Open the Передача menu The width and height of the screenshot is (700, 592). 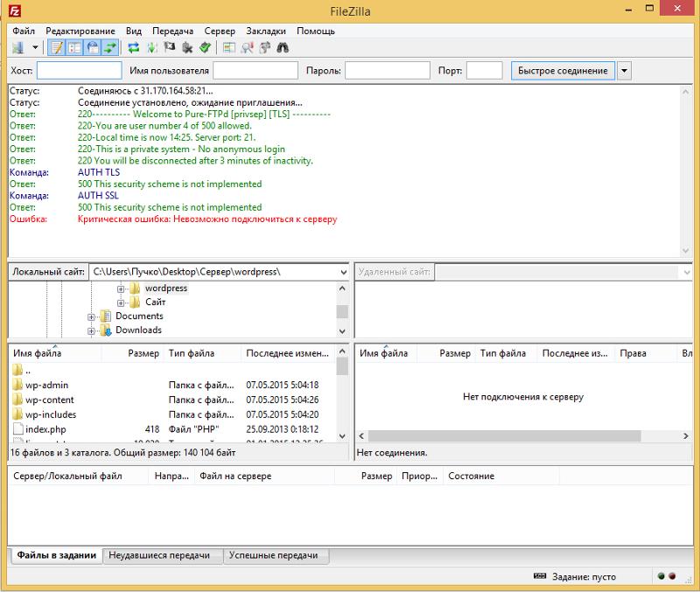[172, 31]
